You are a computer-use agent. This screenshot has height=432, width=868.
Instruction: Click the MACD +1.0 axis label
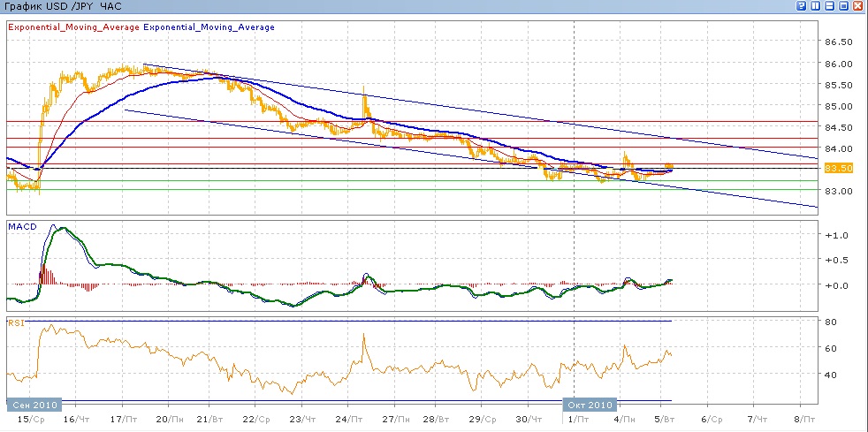tap(834, 236)
